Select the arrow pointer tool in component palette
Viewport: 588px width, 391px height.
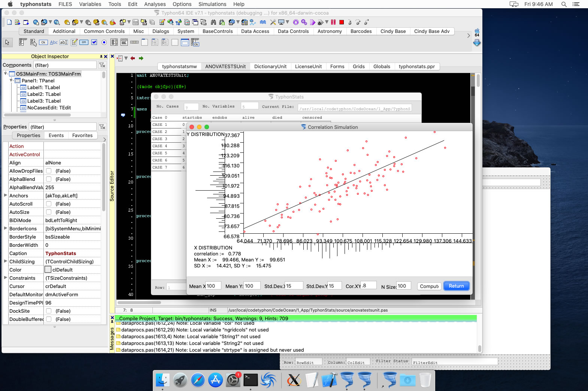(x=7, y=42)
